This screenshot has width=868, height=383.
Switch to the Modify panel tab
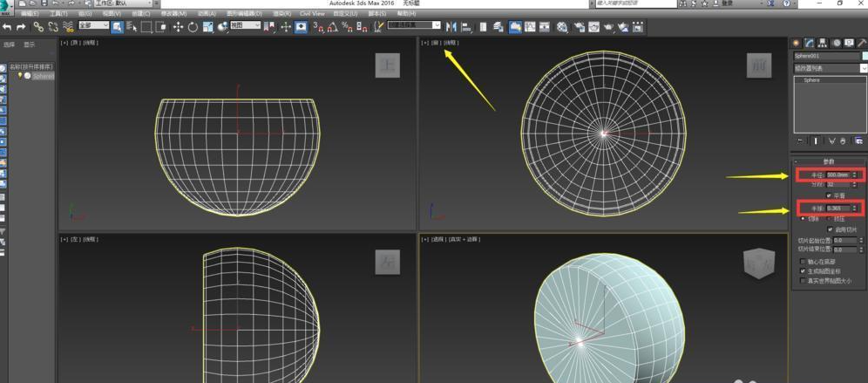point(809,43)
